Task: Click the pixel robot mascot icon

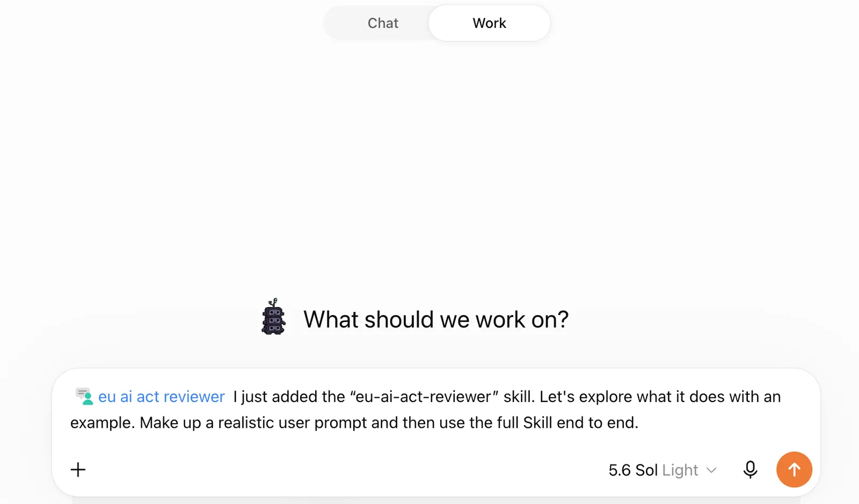Action: pyautogui.click(x=273, y=317)
